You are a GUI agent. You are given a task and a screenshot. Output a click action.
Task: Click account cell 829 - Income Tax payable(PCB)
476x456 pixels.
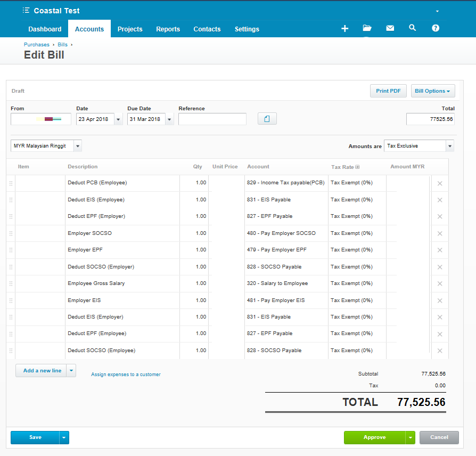click(286, 183)
